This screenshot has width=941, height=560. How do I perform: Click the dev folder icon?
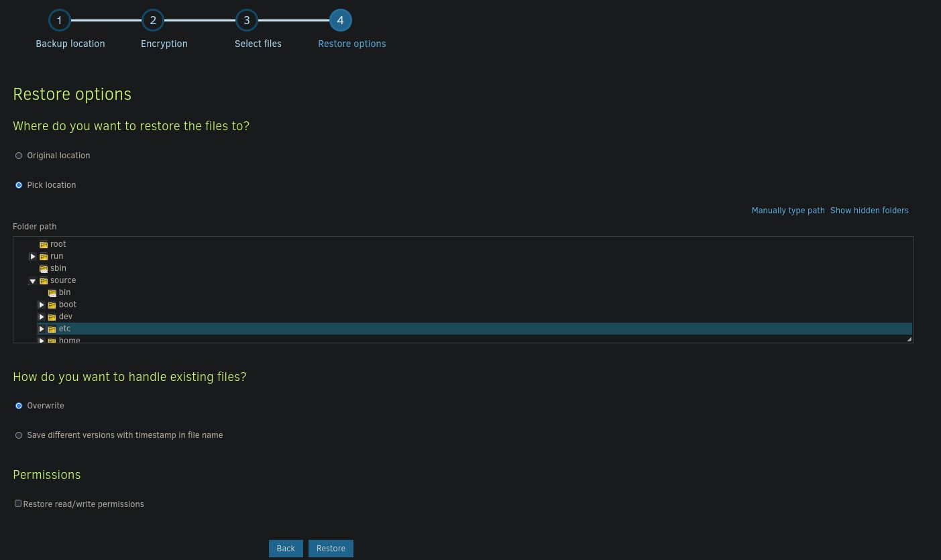click(x=52, y=317)
